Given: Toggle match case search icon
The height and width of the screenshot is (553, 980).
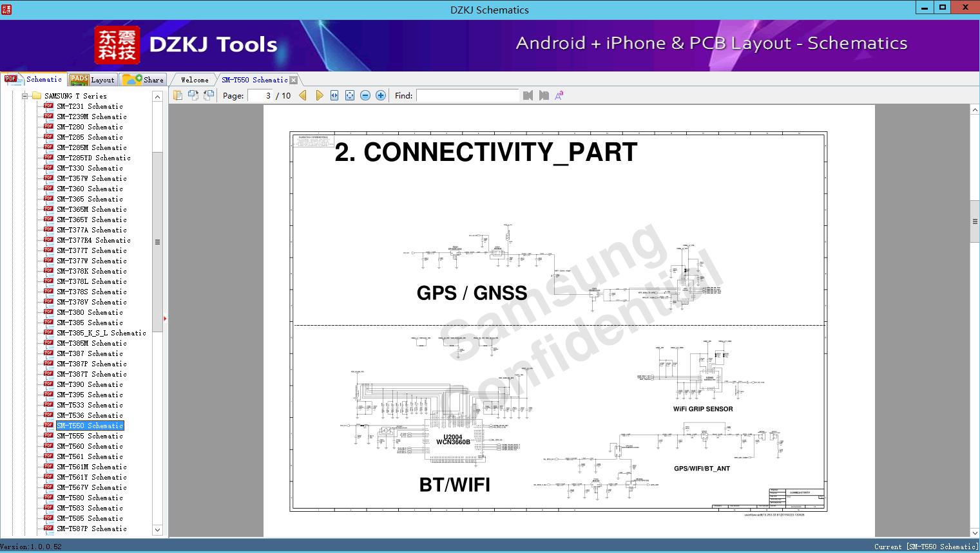Looking at the screenshot, I should (x=559, y=95).
